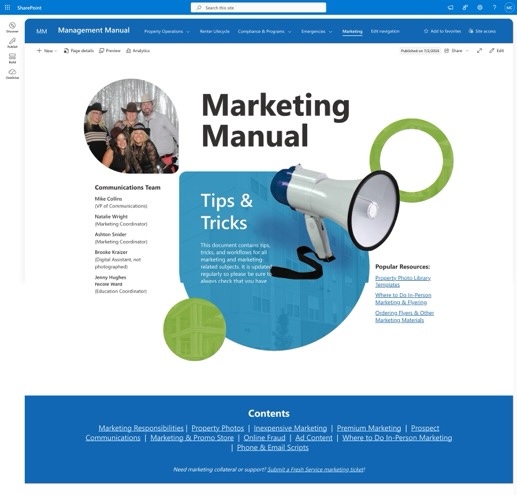This screenshot has width=517, height=495.
Task: Expand the Emergencies navigation menu
Action: (x=316, y=31)
